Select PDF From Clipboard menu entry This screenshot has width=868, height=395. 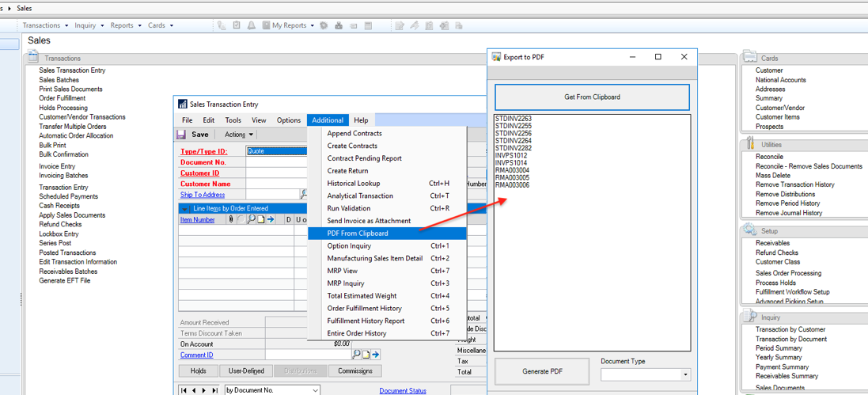pos(387,234)
